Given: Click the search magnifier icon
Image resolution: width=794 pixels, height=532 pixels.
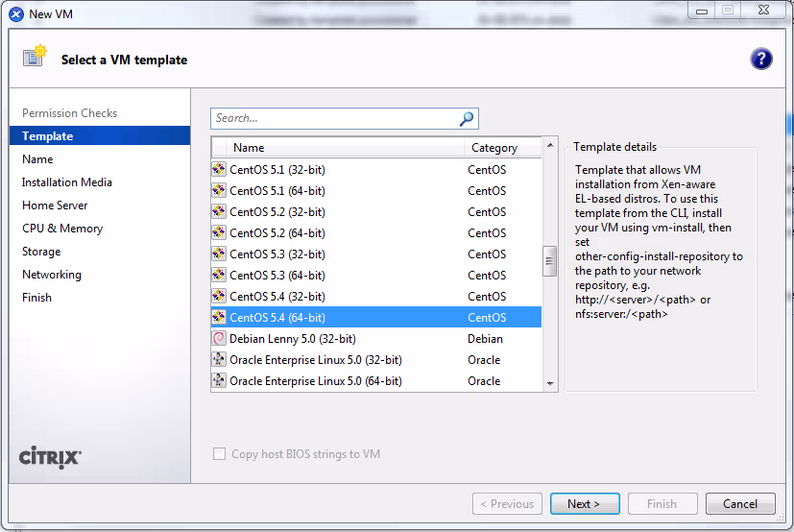Looking at the screenshot, I should tap(467, 118).
